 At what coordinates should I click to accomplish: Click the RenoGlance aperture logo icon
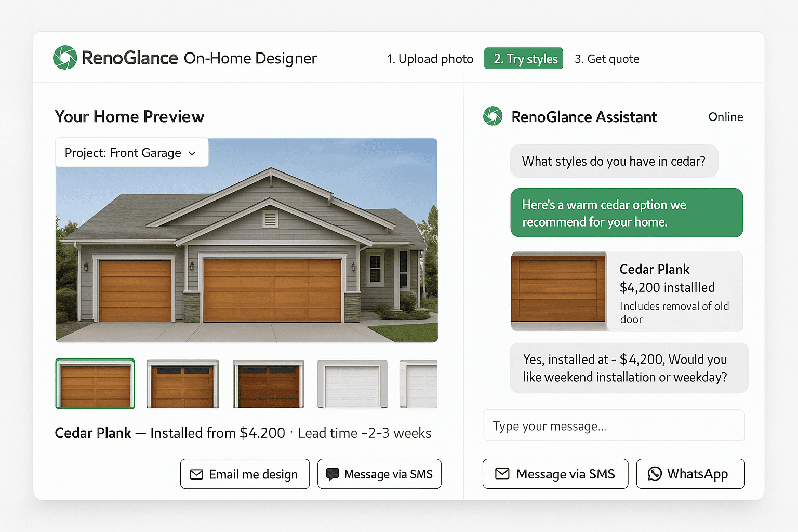65,58
